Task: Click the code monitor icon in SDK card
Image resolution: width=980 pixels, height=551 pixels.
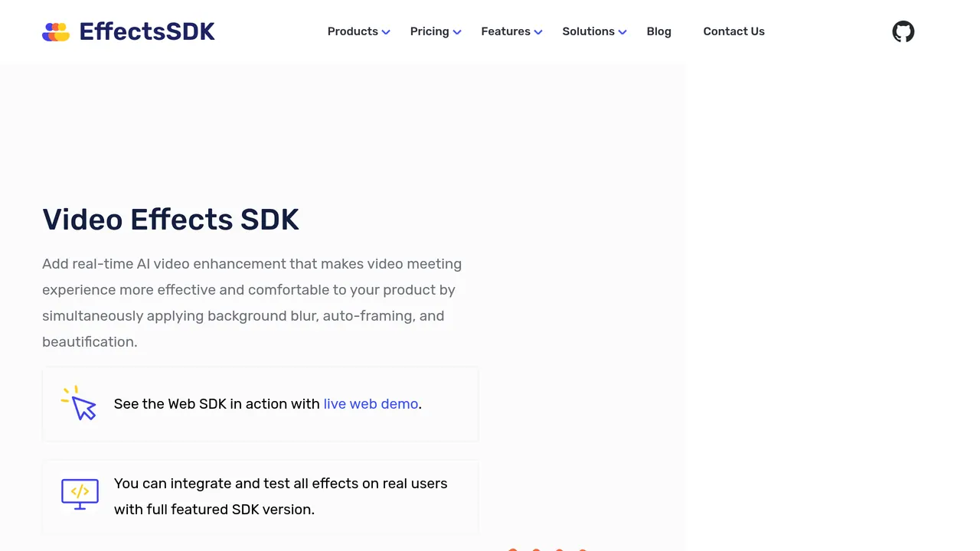Action: click(80, 495)
